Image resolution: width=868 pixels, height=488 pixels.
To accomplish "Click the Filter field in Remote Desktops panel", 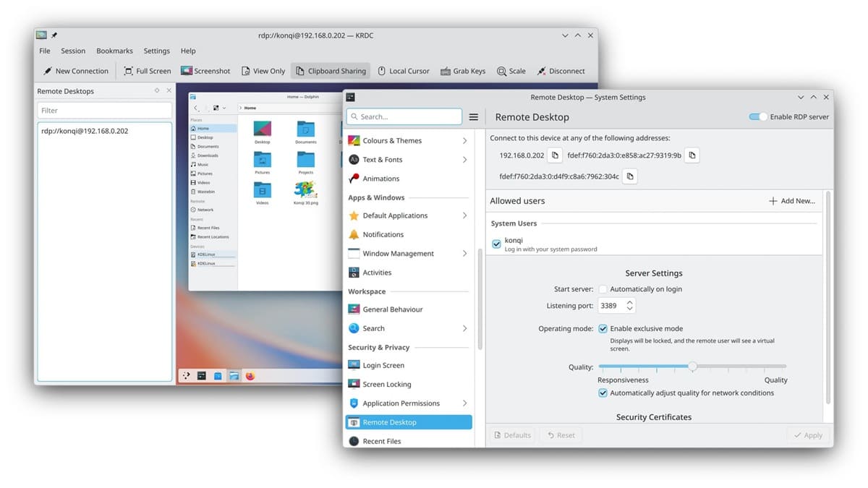I will click(105, 111).
